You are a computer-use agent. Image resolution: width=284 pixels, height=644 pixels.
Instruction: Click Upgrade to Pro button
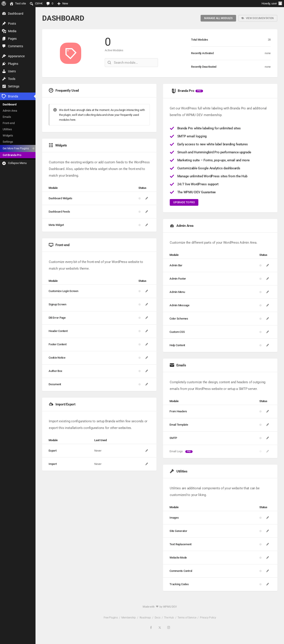coord(184,202)
